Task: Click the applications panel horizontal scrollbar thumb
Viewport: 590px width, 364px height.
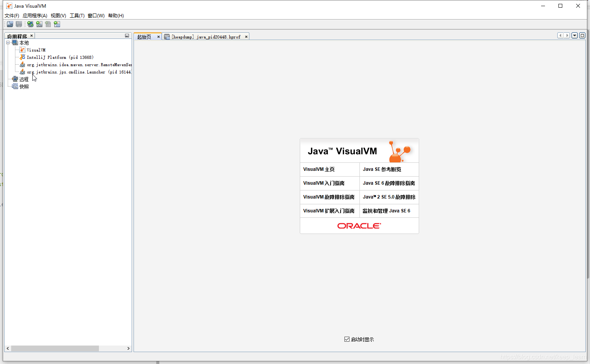Action: pos(55,348)
